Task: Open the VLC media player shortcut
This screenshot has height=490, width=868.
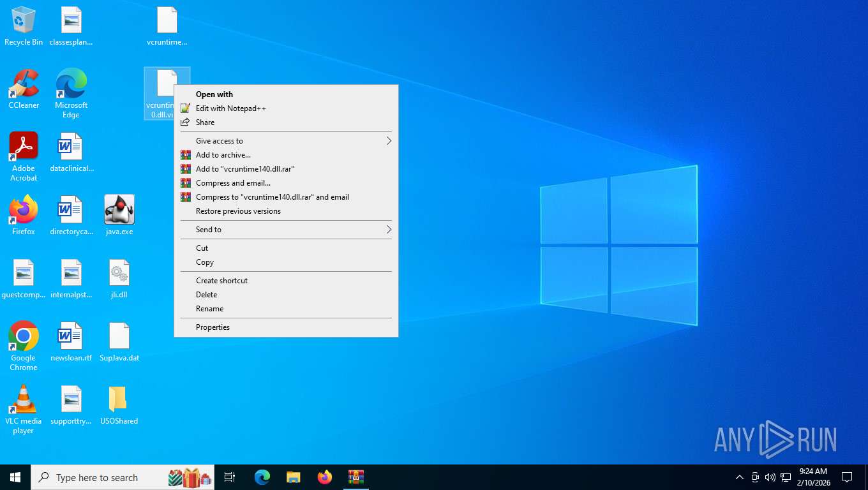Action: pyautogui.click(x=24, y=409)
